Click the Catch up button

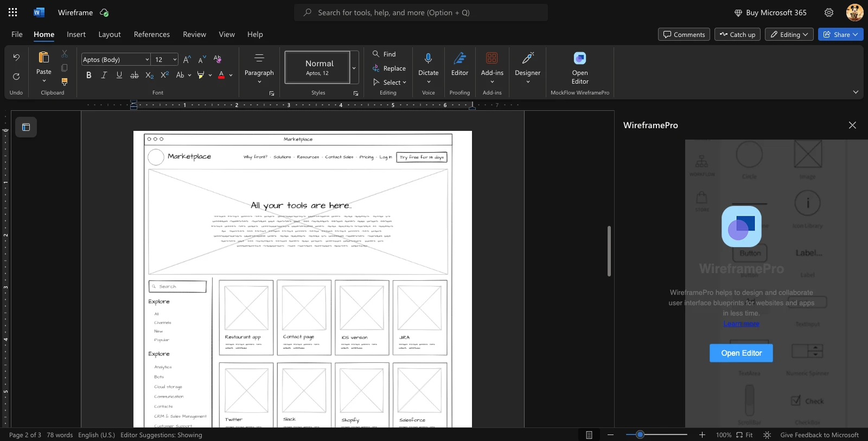737,34
